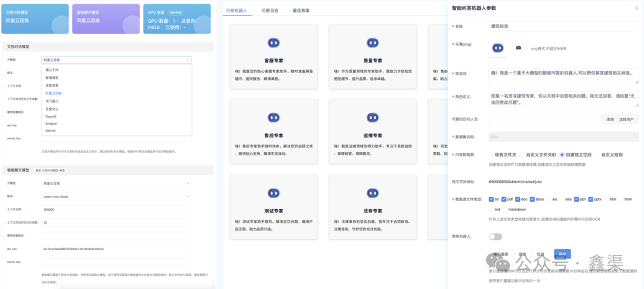Tick the html file type checkbox

[621, 199]
